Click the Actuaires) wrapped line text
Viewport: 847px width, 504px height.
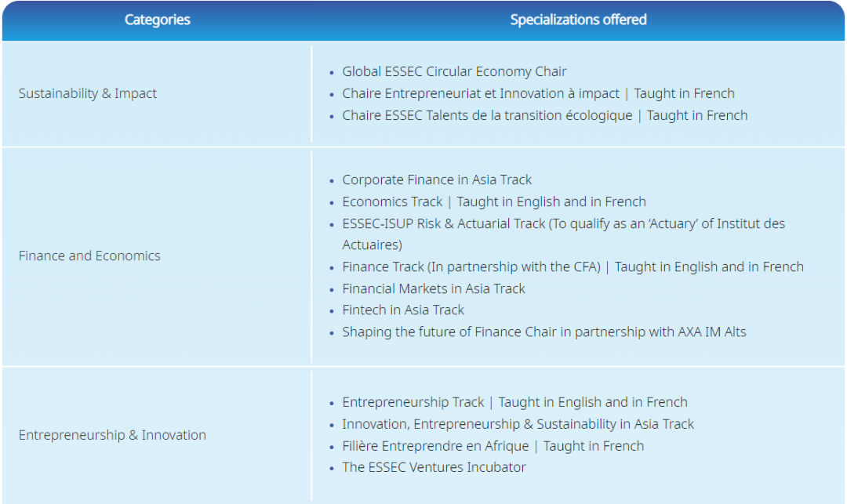pos(373,245)
